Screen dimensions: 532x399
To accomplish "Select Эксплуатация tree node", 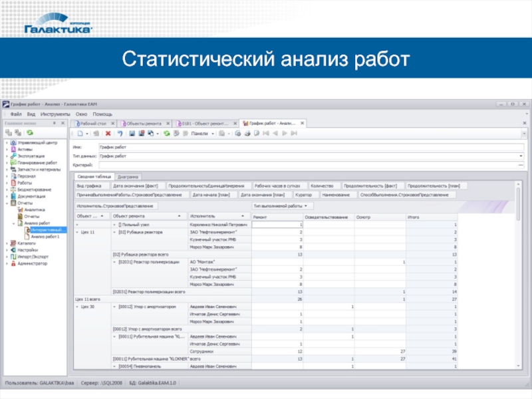I will (31, 156).
